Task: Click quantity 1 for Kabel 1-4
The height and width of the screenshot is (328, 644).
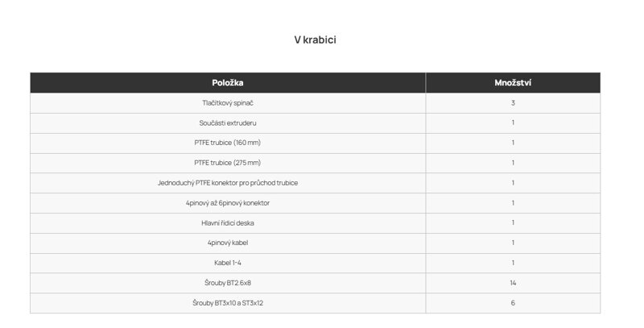Action: (513, 263)
